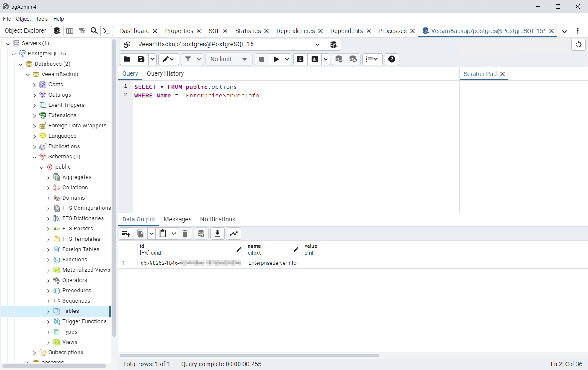Click the Commit transaction icon

tap(339, 59)
